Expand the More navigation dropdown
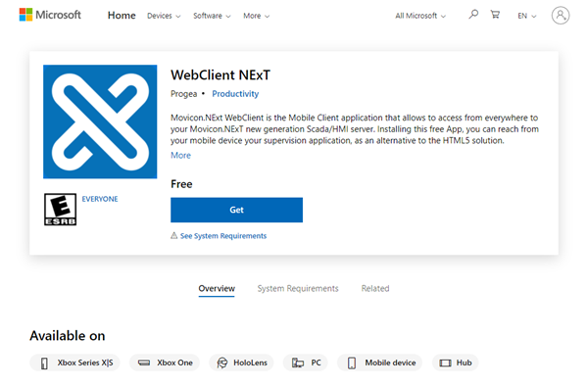The image size is (588, 387). coord(256,16)
